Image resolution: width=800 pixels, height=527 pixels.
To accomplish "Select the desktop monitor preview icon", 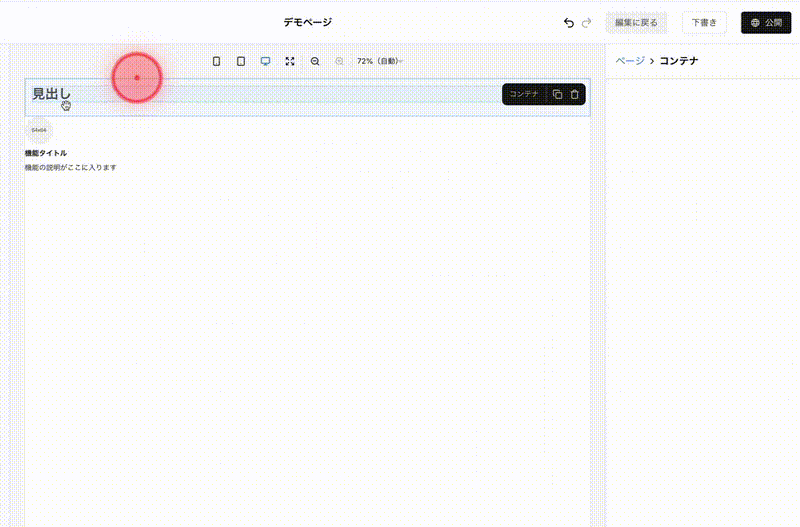I will pos(265,61).
